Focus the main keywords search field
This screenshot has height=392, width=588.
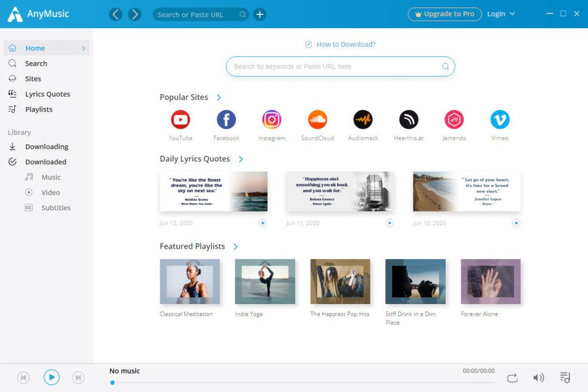340,67
